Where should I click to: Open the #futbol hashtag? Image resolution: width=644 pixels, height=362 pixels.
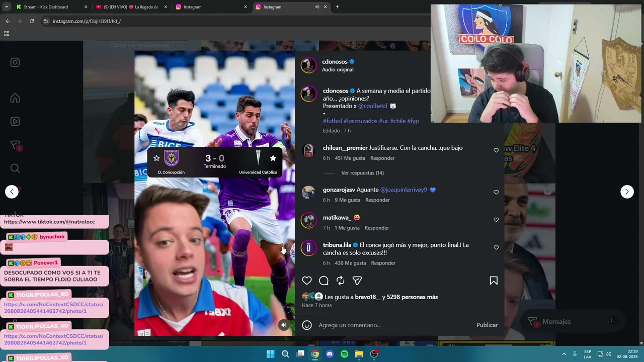click(332, 121)
